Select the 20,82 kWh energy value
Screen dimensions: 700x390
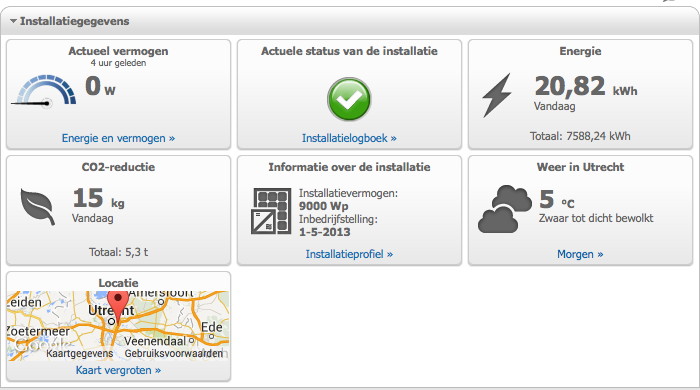586,86
